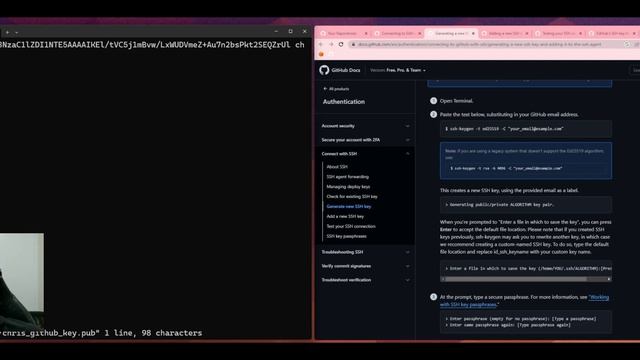Click the Enter a file to save key code
Image resolution: width=640 pixels, height=360 pixels.
[x=526, y=269]
